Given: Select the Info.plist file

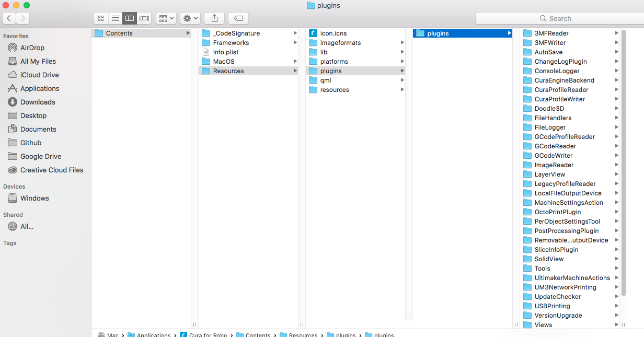Looking at the screenshot, I should point(248,52).
